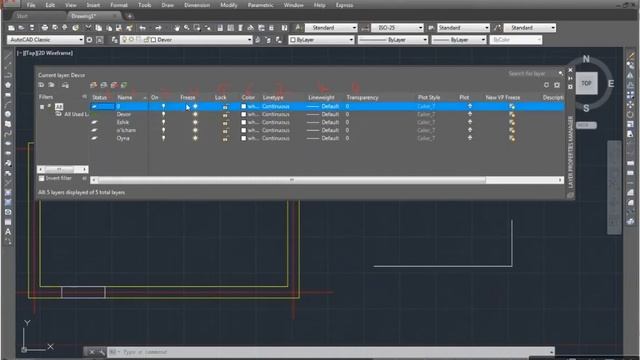The image size is (640, 360).
Task: Click the N compass direction on ViewCube
Action: click(x=586, y=59)
